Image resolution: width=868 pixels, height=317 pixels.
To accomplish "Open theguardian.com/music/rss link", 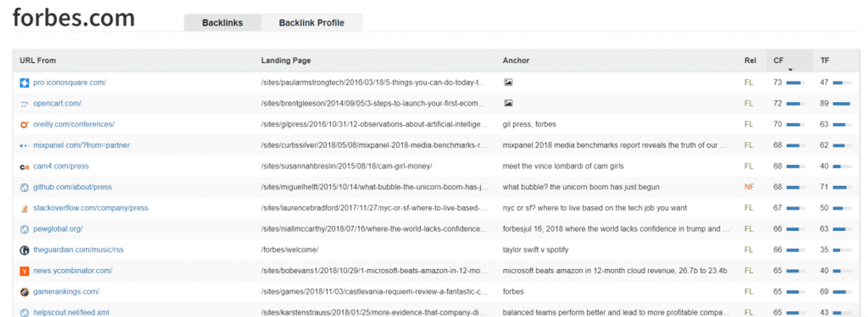I will tap(78, 250).
